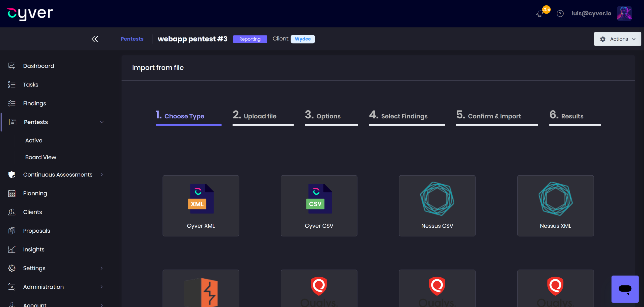
Task: Open the notifications bell
Action: pos(540,14)
